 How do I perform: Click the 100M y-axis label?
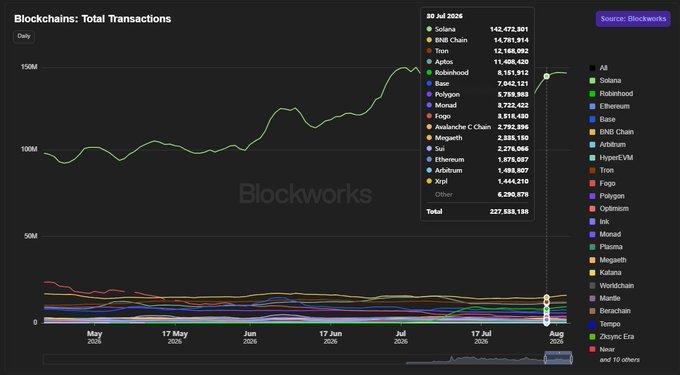point(29,150)
